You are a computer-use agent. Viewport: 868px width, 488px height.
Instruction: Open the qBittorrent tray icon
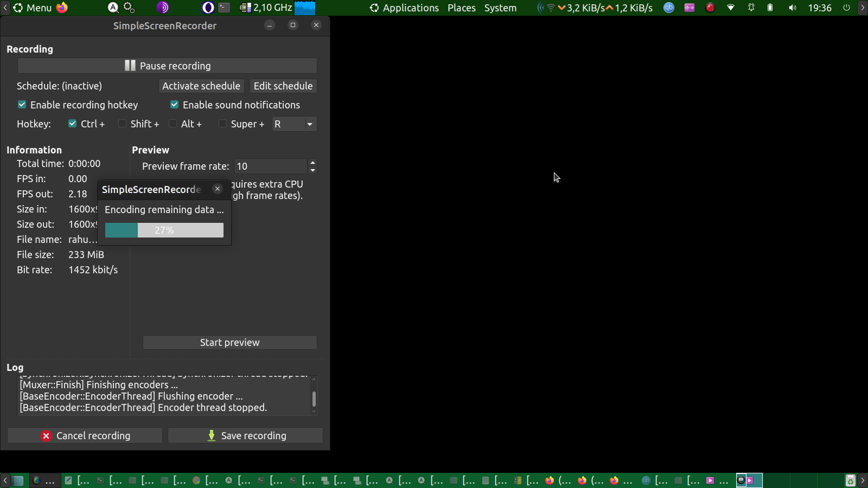(669, 8)
